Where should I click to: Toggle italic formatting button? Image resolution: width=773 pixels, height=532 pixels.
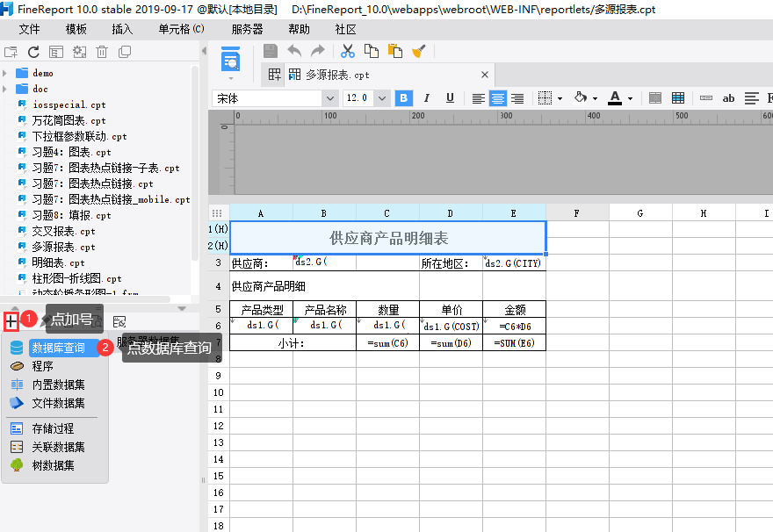tap(427, 98)
